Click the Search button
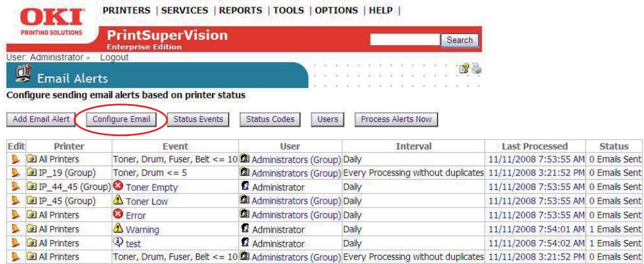This screenshot has height=264, width=644. [x=460, y=40]
